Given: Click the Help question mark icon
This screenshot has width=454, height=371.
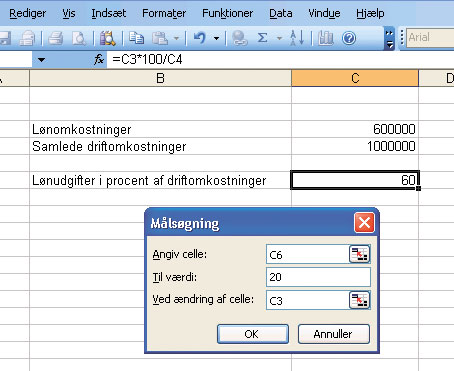Looking at the screenshot, I should pyautogui.click(x=349, y=38).
